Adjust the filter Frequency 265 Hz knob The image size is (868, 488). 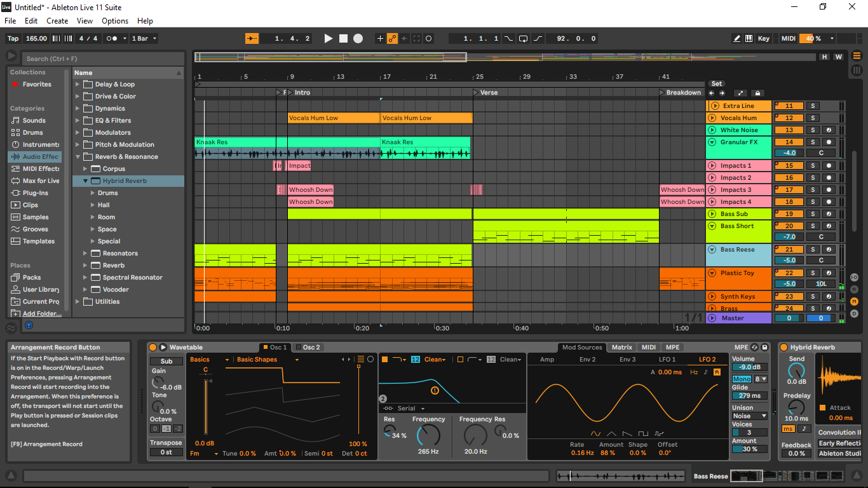pyautogui.click(x=428, y=435)
